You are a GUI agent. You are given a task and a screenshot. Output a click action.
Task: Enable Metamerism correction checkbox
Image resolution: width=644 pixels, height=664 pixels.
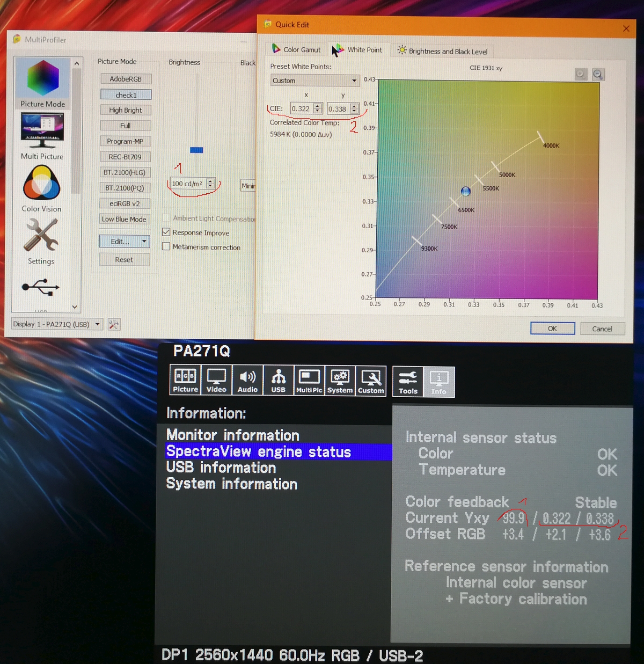click(x=166, y=247)
